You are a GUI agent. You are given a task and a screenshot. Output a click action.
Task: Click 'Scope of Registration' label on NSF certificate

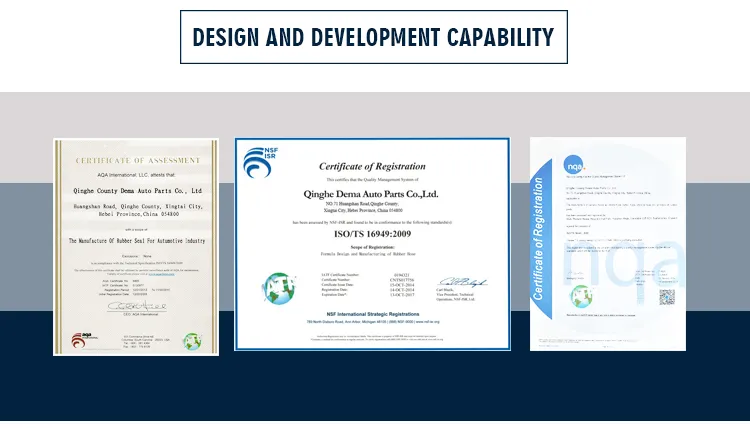click(373, 247)
